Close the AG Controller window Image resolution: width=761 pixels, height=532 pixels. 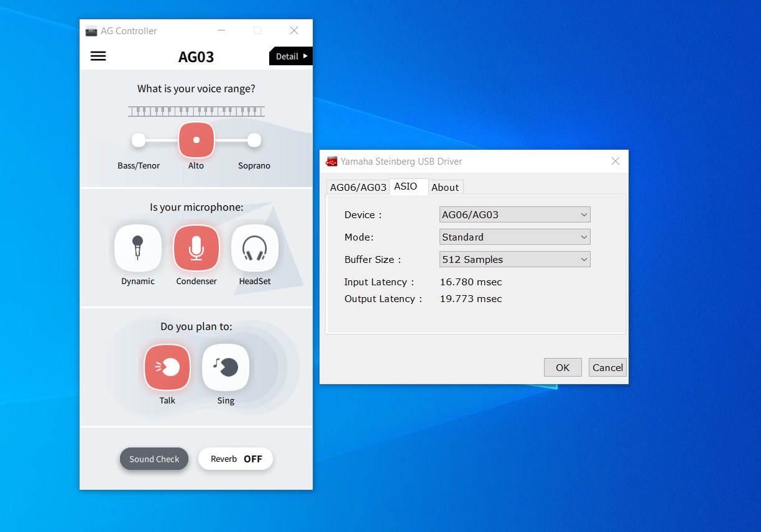(x=294, y=30)
